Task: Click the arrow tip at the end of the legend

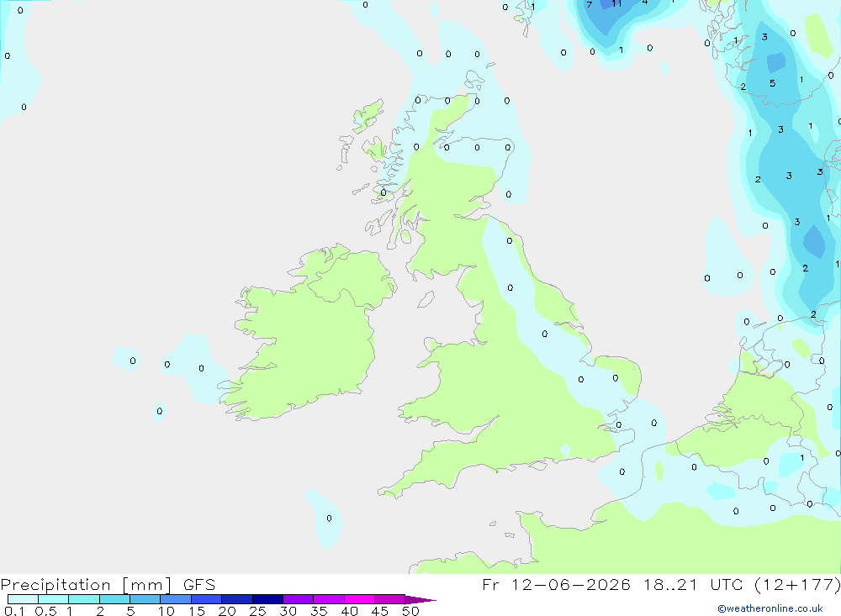Action: 420,600
